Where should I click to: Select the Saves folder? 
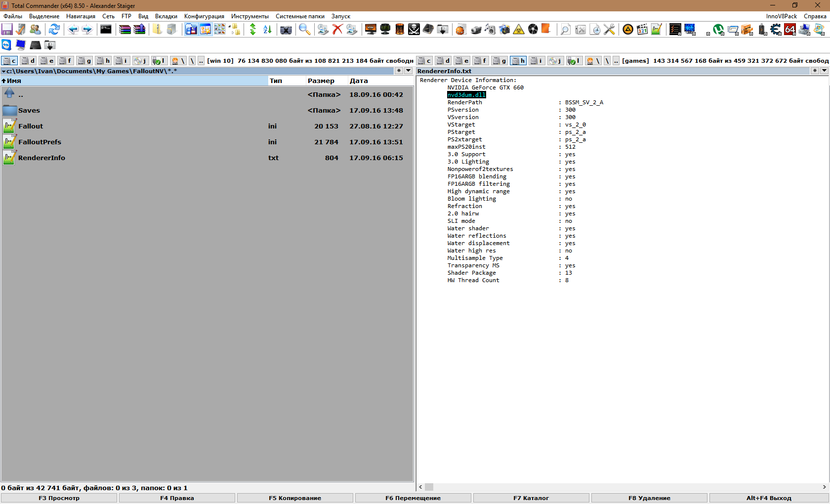click(207, 111)
